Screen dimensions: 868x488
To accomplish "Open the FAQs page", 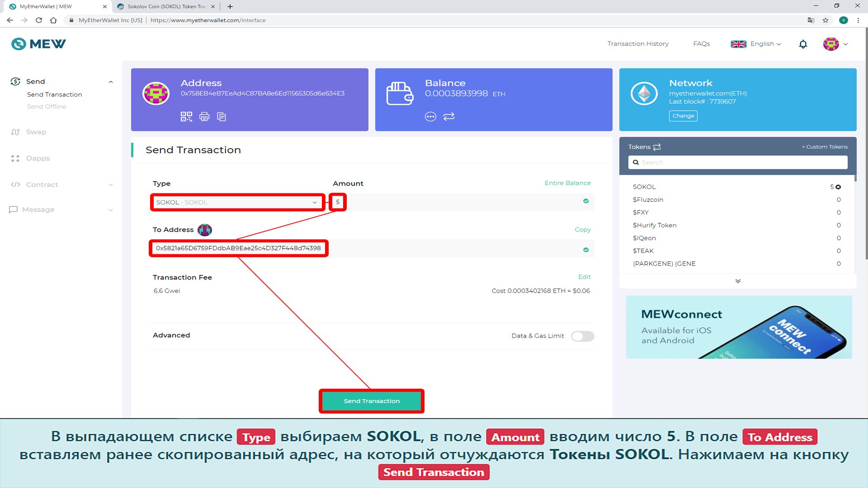I will tap(702, 44).
